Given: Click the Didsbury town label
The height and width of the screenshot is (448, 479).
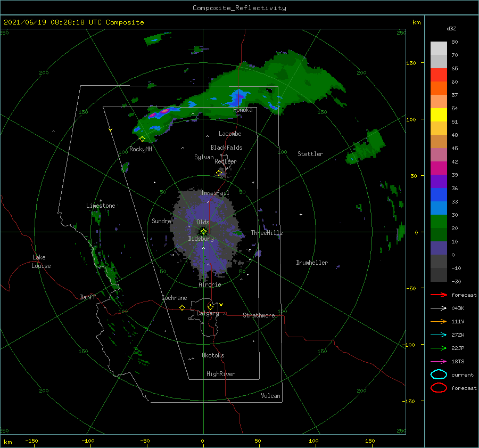Looking at the screenshot, I should [201, 239].
